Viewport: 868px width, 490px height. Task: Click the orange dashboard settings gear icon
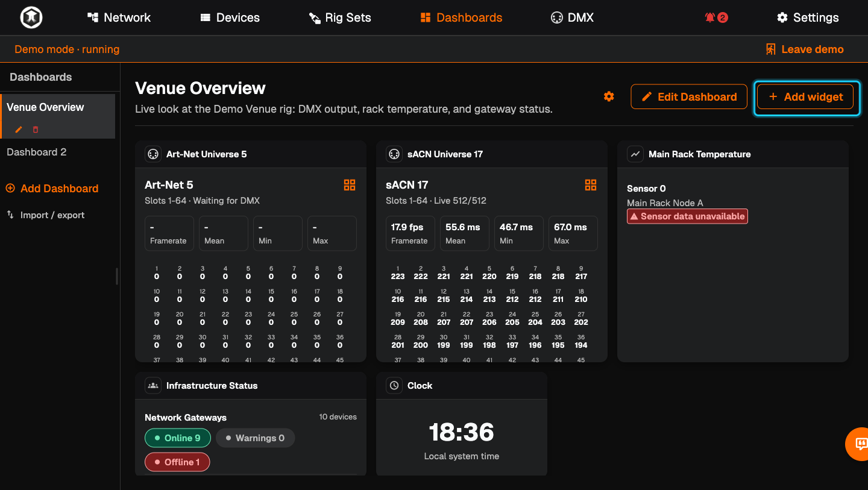(x=609, y=96)
